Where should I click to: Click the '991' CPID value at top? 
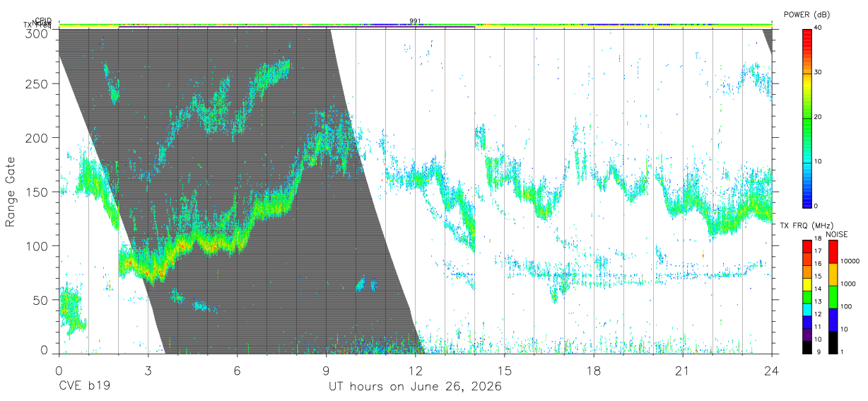pyautogui.click(x=416, y=21)
